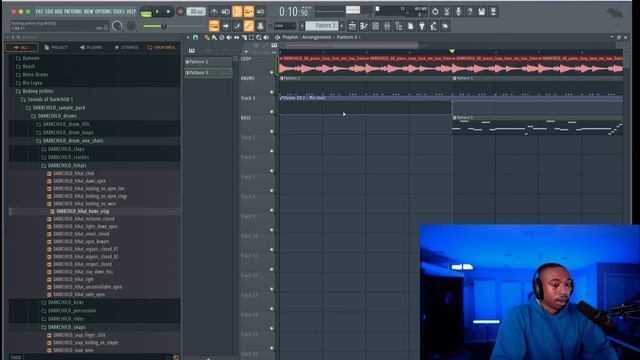
Task: Click the master volume knob
Action: pos(117,26)
